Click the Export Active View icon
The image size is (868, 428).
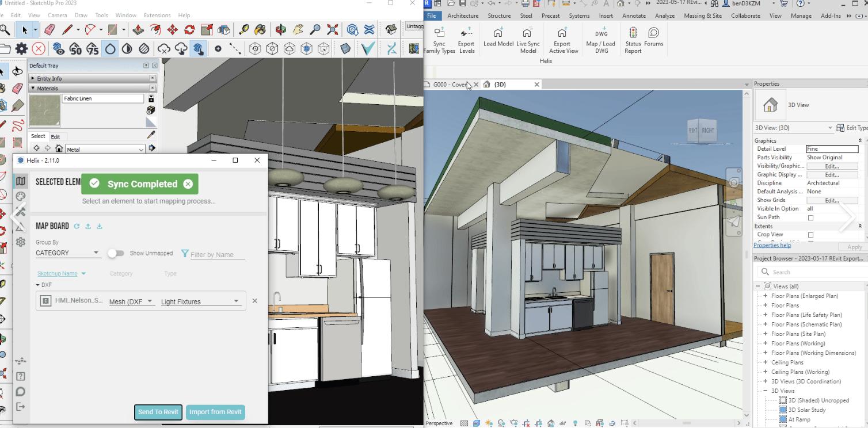point(562,33)
